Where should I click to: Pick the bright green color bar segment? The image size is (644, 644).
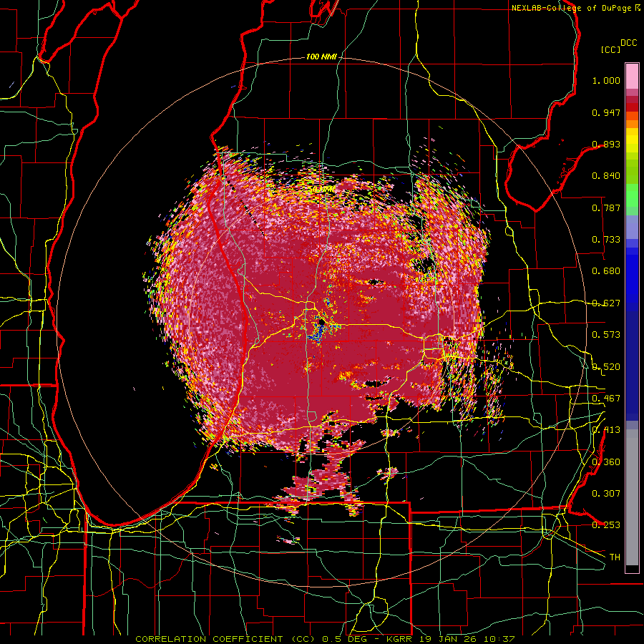pyautogui.click(x=632, y=195)
